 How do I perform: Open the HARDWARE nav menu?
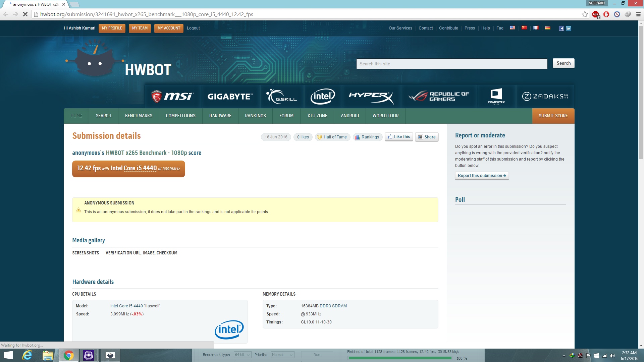220,116
